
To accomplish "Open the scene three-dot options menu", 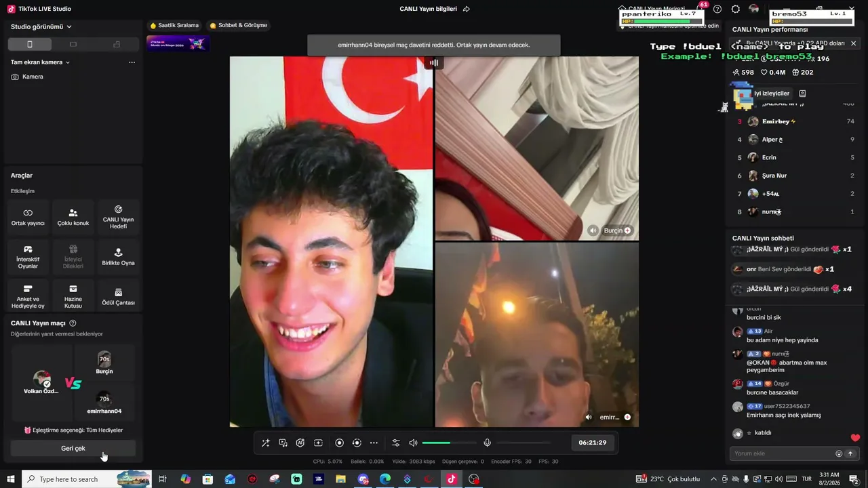I will click(132, 62).
